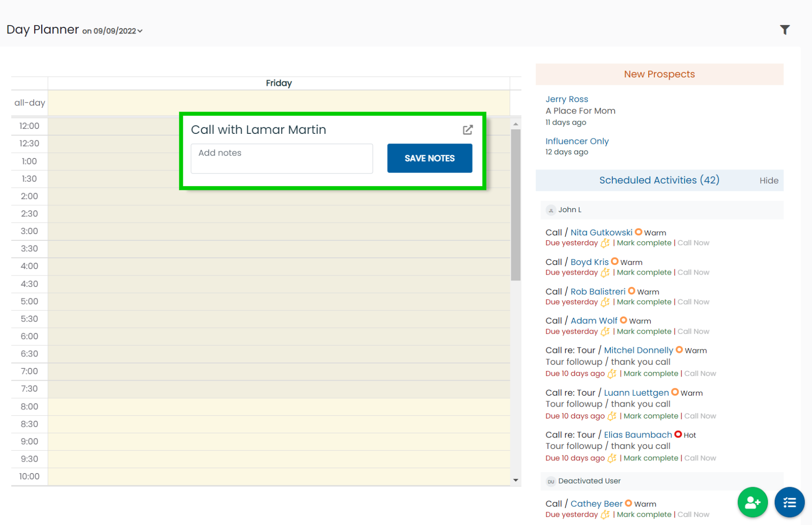Mark Boyd Kris call complete
This screenshot has height=525, width=812.
644,273
